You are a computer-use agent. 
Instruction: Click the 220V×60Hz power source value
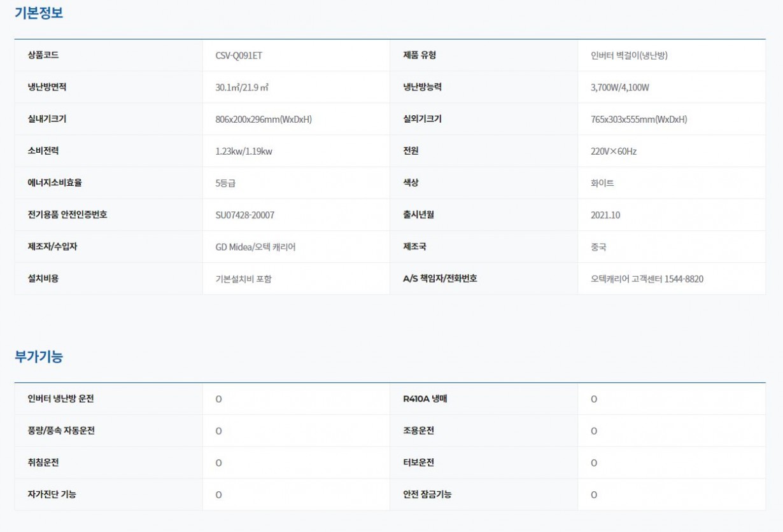pyautogui.click(x=613, y=151)
